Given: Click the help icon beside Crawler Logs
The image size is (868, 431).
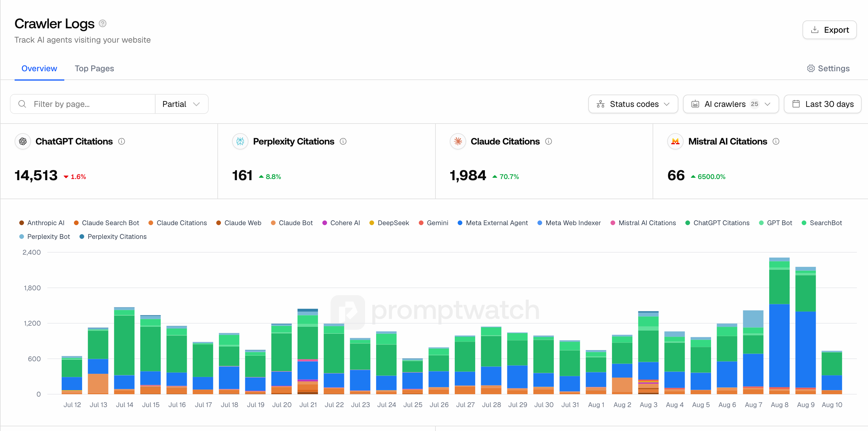Looking at the screenshot, I should [x=103, y=24].
